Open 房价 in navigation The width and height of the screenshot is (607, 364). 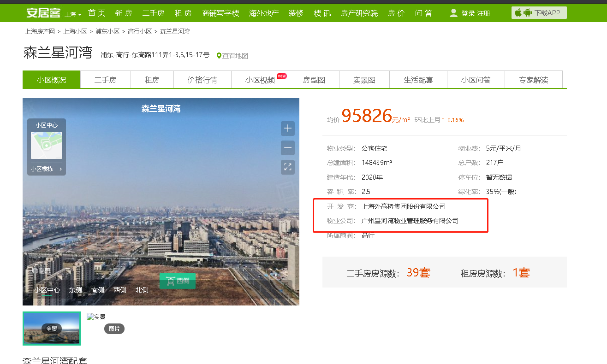[396, 13]
